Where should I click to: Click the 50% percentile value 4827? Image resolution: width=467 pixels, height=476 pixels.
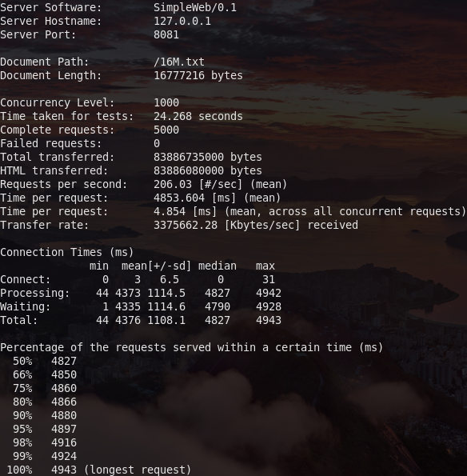tap(64, 362)
